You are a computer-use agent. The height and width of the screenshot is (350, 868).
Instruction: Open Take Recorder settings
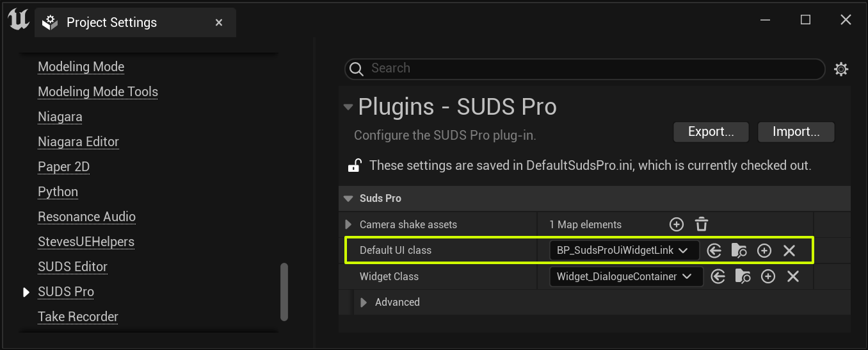pos(78,317)
